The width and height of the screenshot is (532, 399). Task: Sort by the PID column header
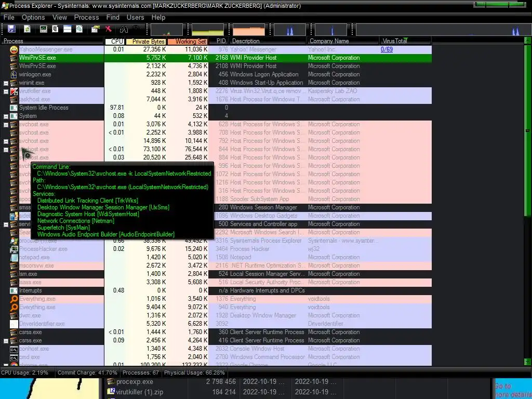click(219, 41)
